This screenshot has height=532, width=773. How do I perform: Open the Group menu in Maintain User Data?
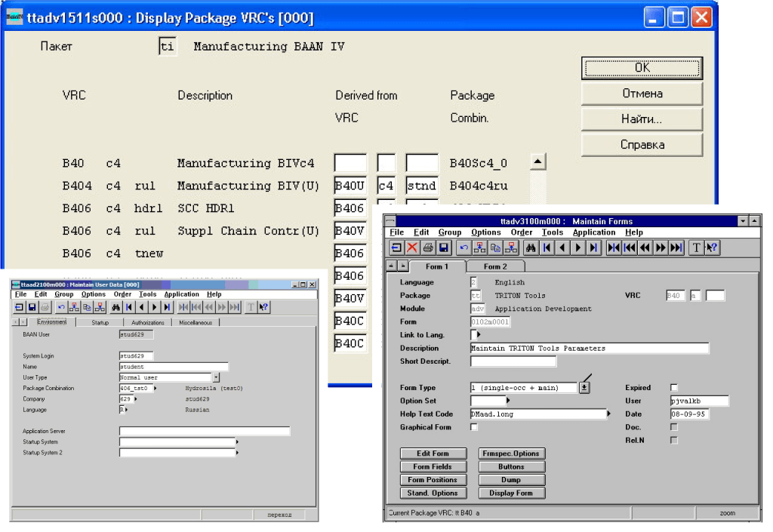(x=64, y=294)
